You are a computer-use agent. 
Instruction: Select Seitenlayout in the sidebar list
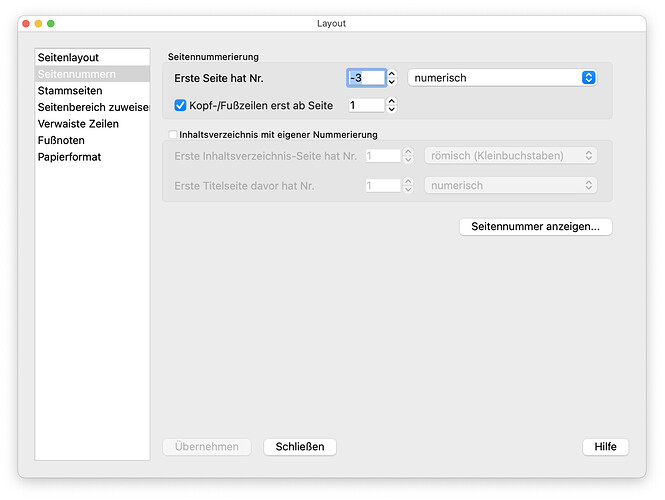pos(69,58)
